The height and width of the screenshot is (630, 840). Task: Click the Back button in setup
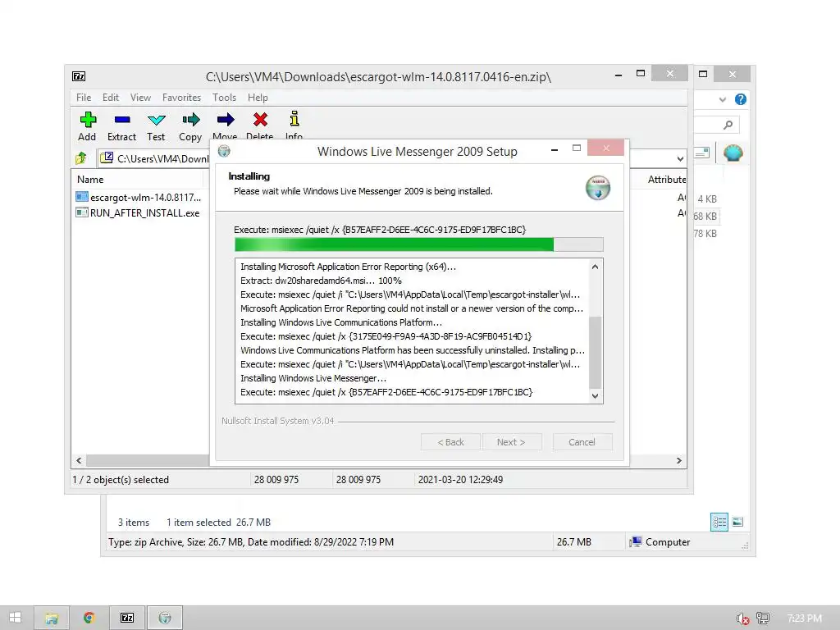point(450,442)
